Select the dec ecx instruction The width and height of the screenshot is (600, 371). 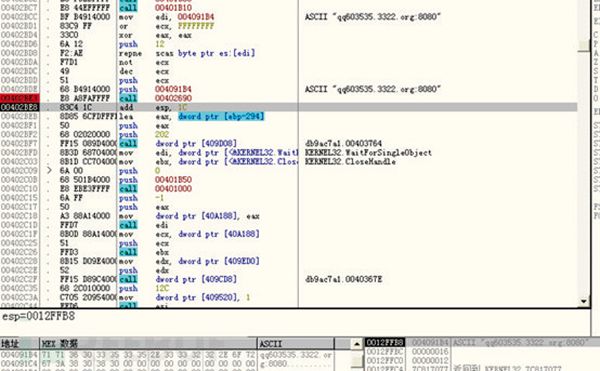[144, 72]
